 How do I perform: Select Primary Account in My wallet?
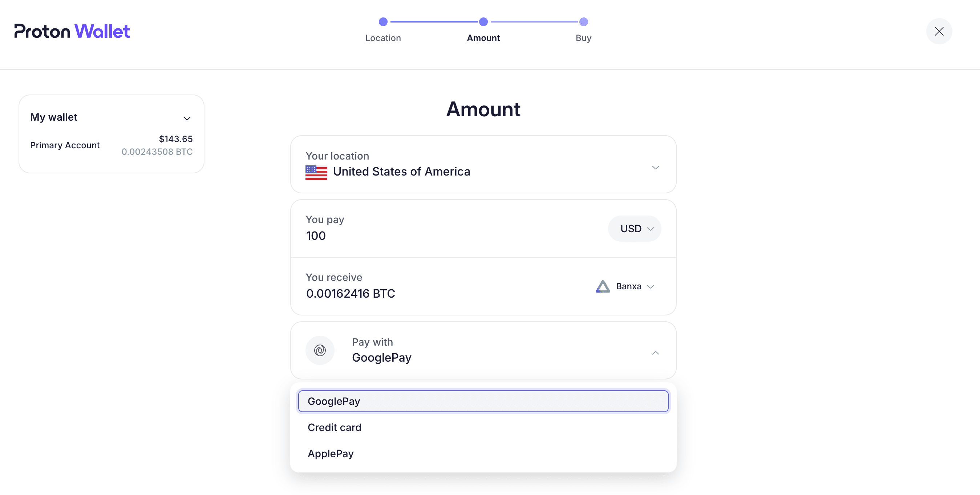(x=65, y=145)
